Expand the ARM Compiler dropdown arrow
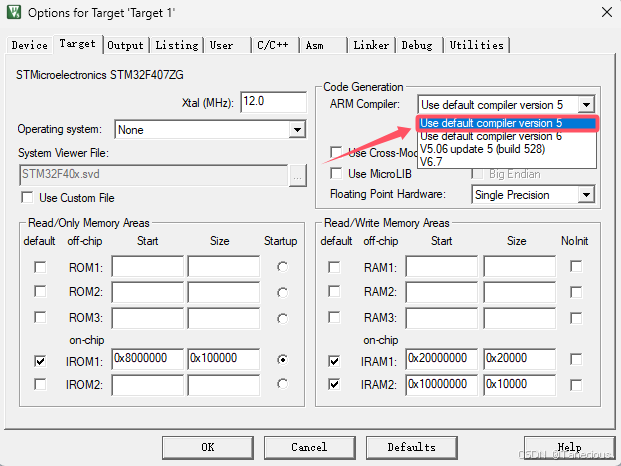 [586, 105]
